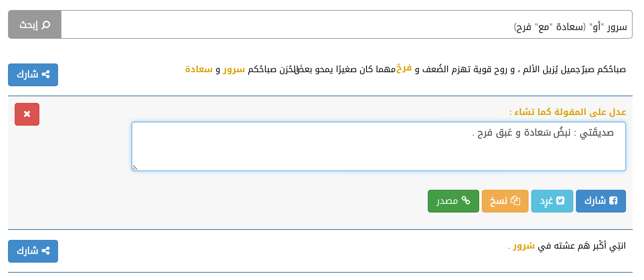Grab the textarea resize handle corner
Screen dimensions: 644x280
[x=135, y=168]
